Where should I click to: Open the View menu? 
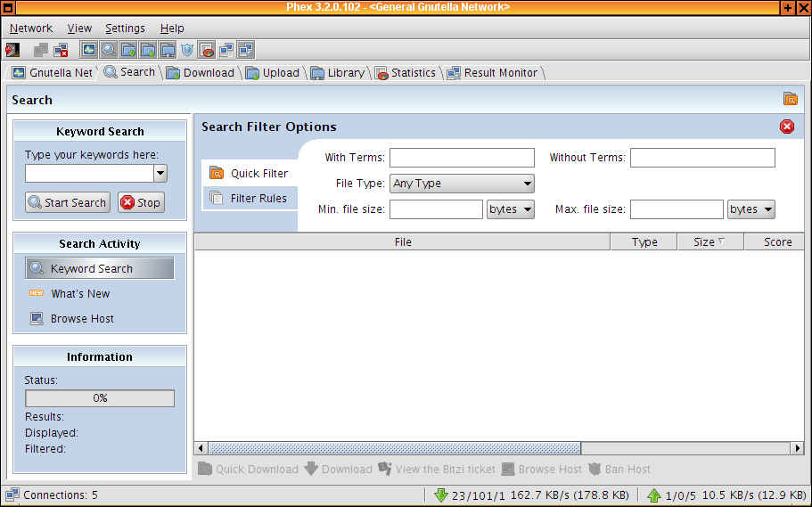click(x=79, y=29)
